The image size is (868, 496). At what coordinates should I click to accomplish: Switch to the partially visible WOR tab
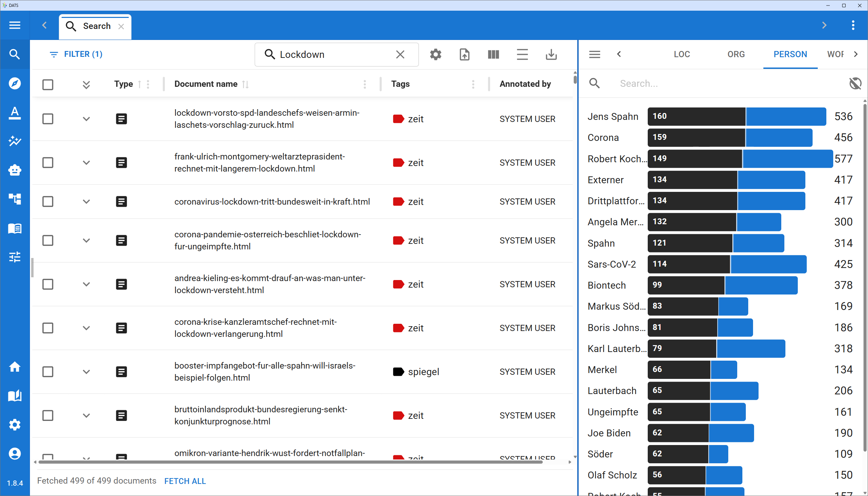click(x=835, y=54)
